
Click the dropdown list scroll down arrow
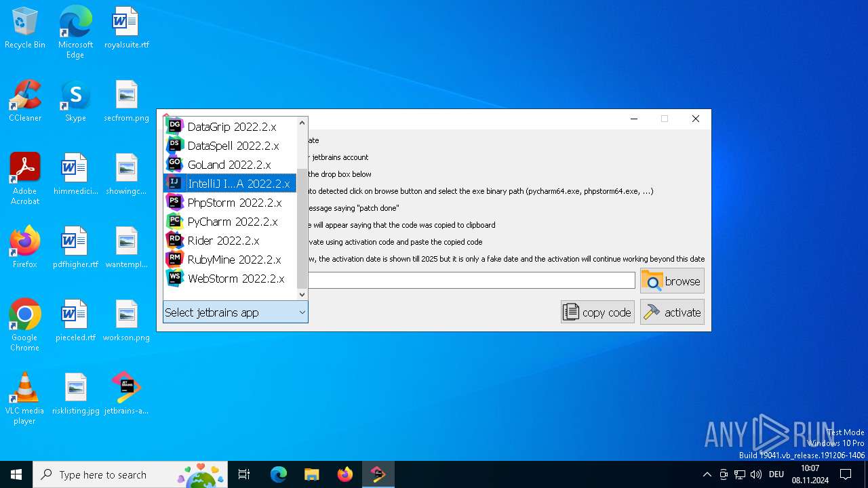tap(302, 294)
